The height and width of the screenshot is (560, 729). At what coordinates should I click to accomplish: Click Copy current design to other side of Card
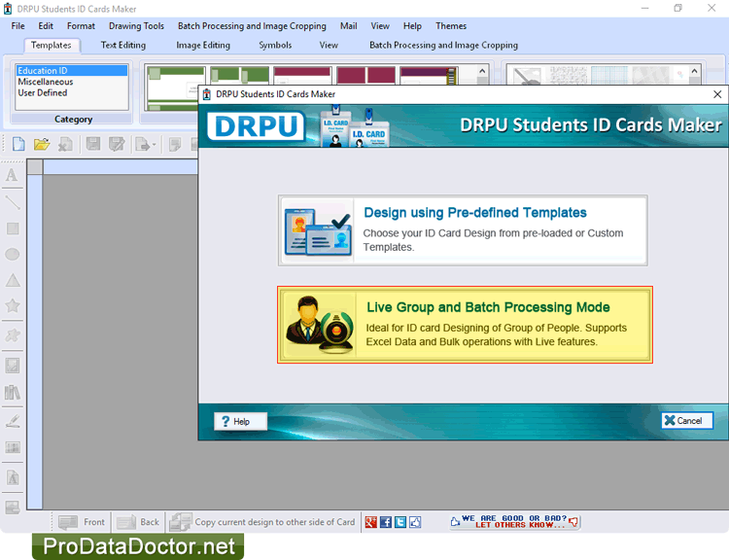pos(261,522)
